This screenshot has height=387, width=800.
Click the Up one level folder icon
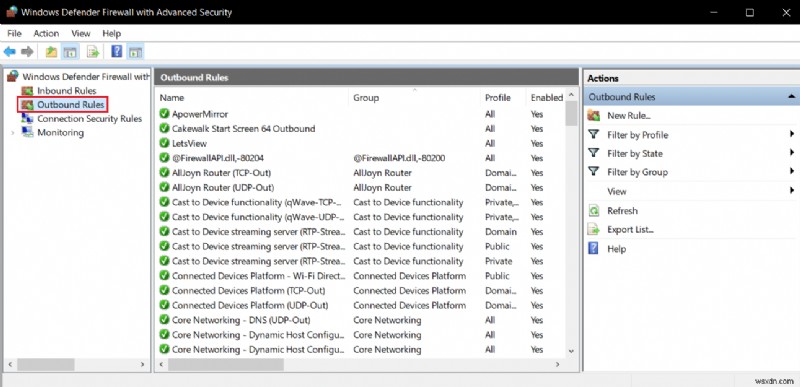coord(51,51)
